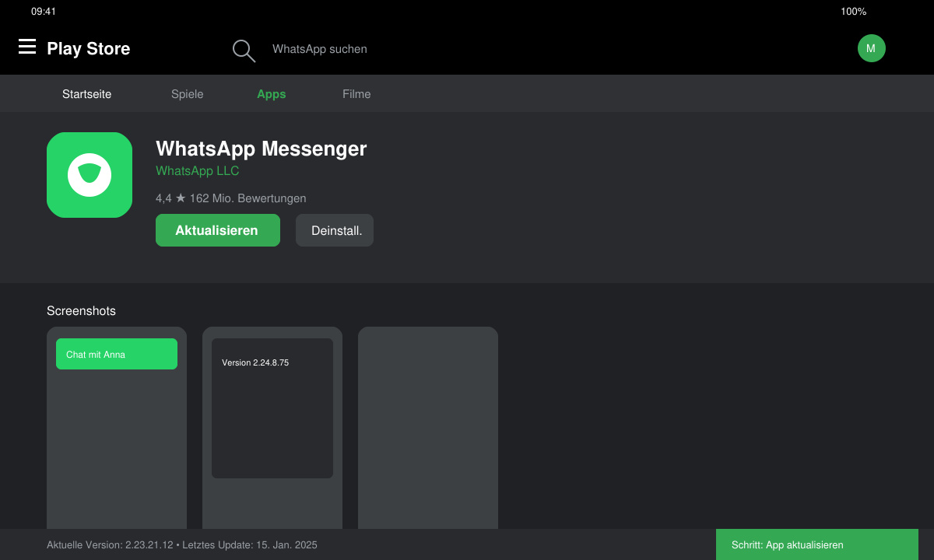Viewport: 934px width, 560px height.
Task: Switch to the Startseite tab
Action: point(87,94)
